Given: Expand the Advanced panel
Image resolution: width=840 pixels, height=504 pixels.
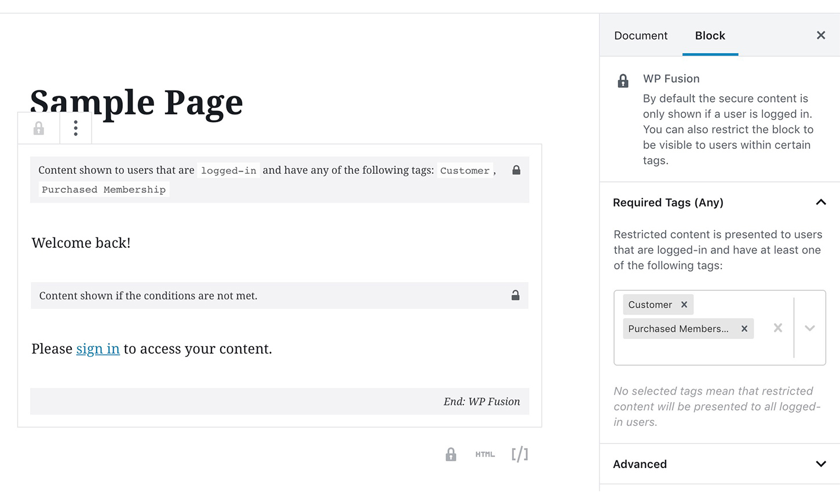Looking at the screenshot, I should tap(820, 464).
